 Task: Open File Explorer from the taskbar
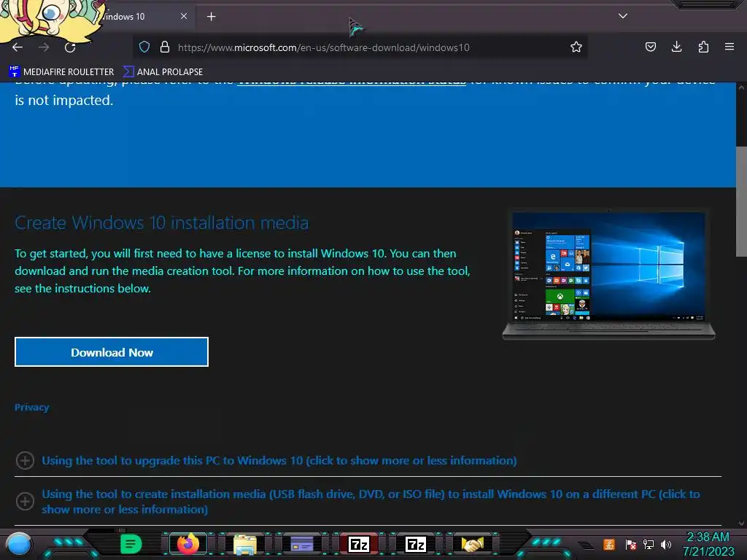click(x=245, y=544)
